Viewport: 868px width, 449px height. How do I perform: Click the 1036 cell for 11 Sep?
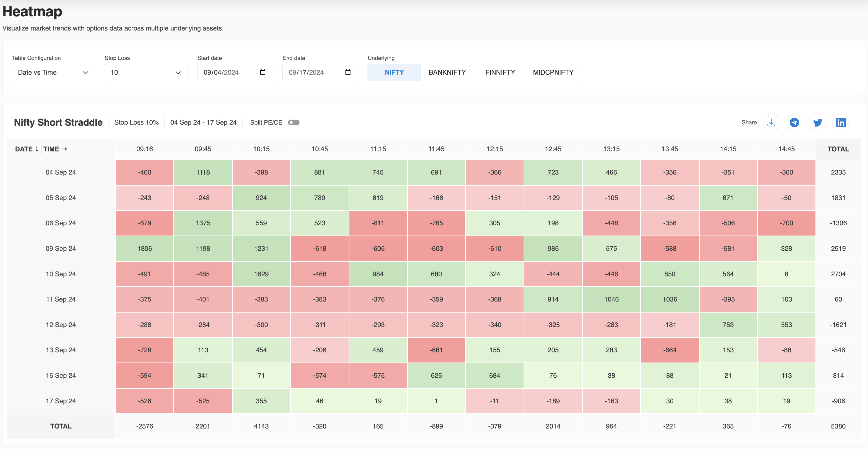(670, 299)
